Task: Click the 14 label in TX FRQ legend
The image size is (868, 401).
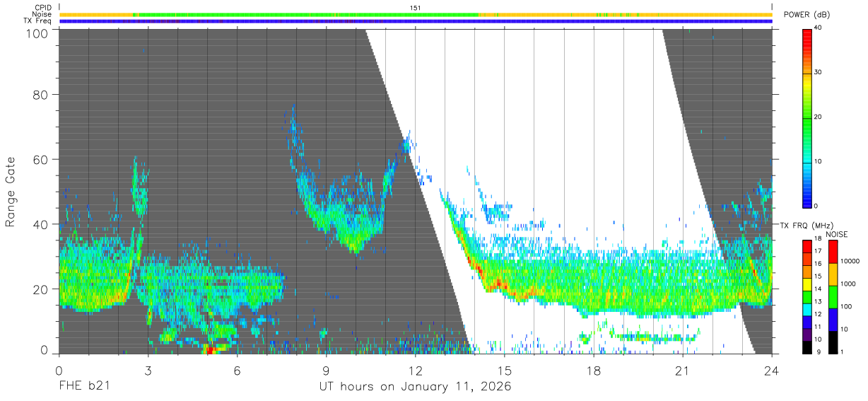Action: point(818,289)
